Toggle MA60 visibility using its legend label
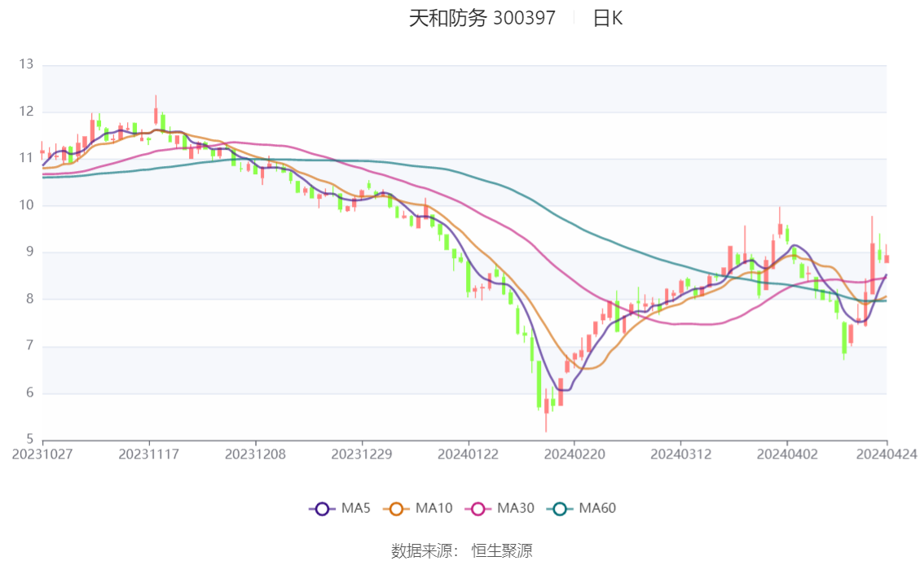924x561 pixels. click(597, 508)
